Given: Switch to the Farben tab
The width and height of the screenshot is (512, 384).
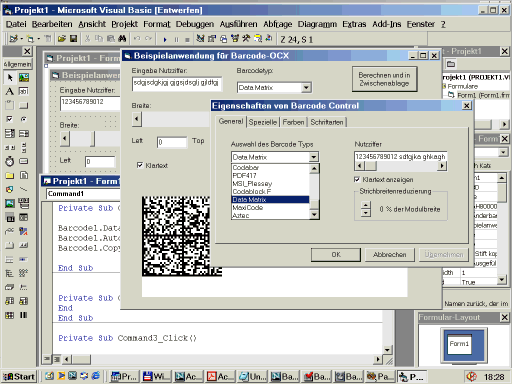Looking at the screenshot, I should coord(293,122).
